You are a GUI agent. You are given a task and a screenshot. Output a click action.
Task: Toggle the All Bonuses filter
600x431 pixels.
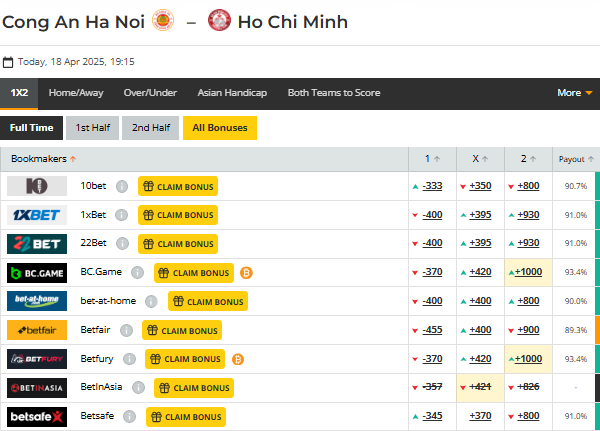click(219, 128)
